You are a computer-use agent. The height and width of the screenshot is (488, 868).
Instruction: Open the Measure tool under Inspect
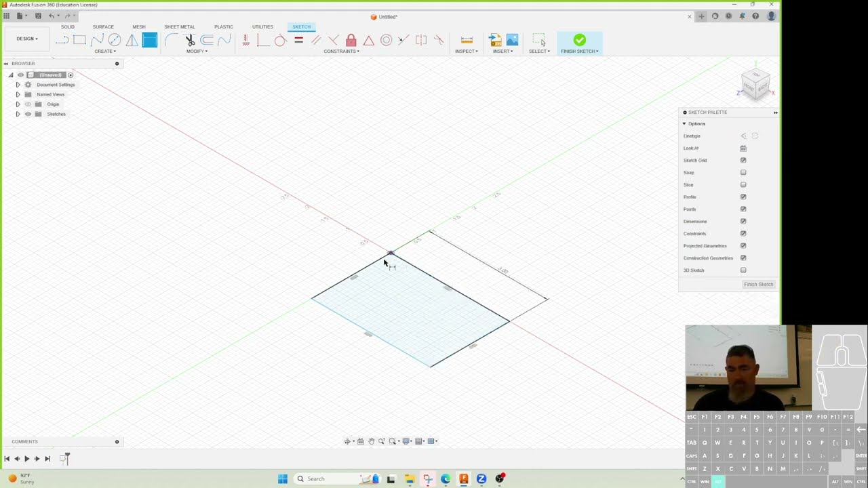pyautogui.click(x=467, y=40)
